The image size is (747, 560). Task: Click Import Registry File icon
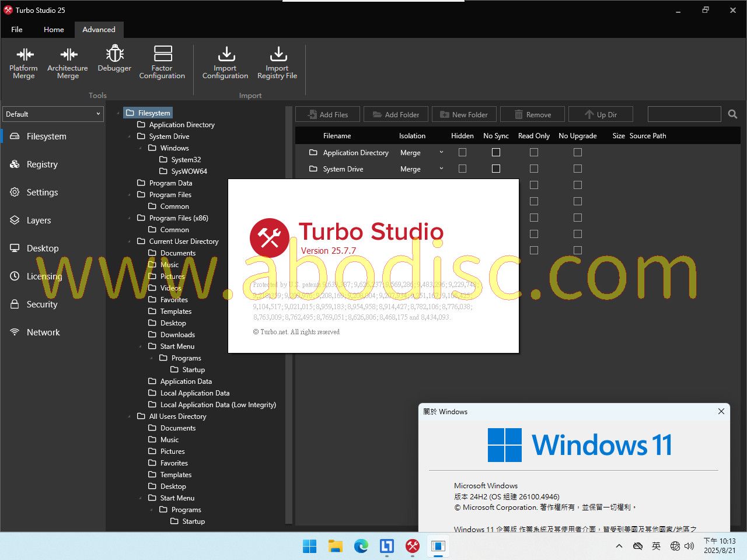277,62
